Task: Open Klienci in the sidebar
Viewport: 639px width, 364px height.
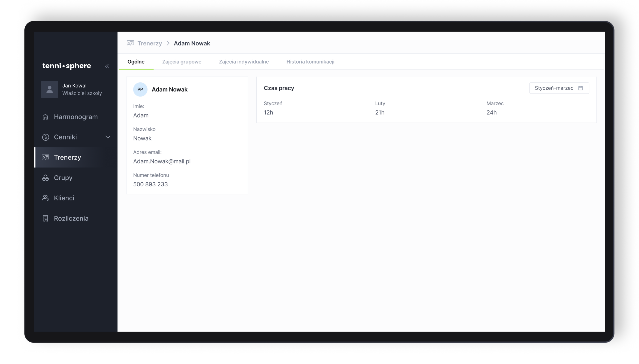Action: (76, 198)
